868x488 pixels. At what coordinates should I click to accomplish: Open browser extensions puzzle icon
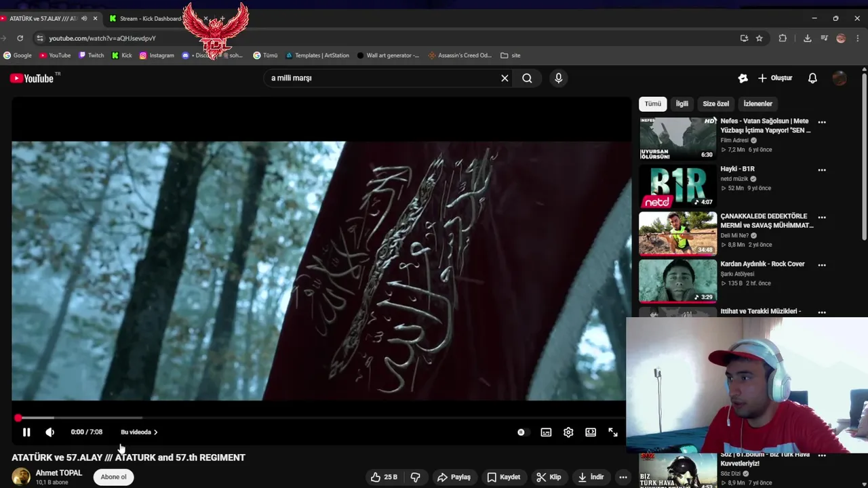click(783, 38)
